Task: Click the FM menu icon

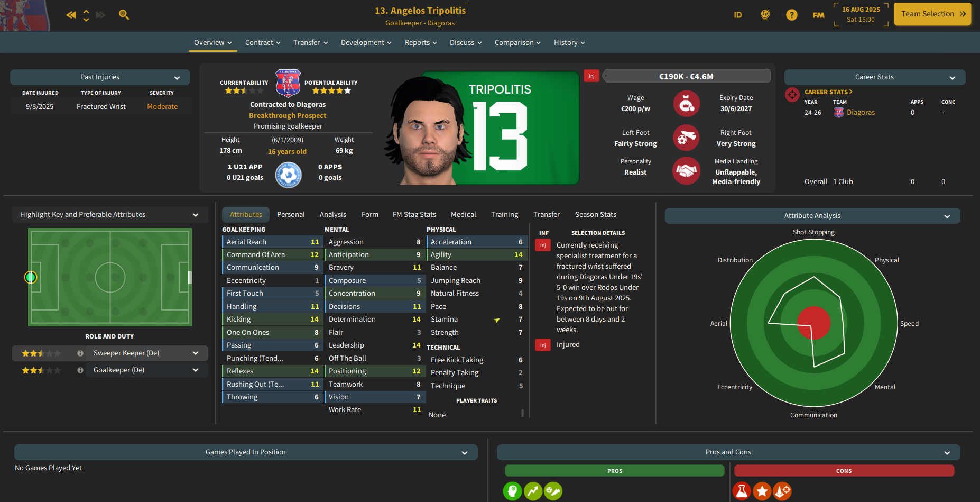Action: 818,15
